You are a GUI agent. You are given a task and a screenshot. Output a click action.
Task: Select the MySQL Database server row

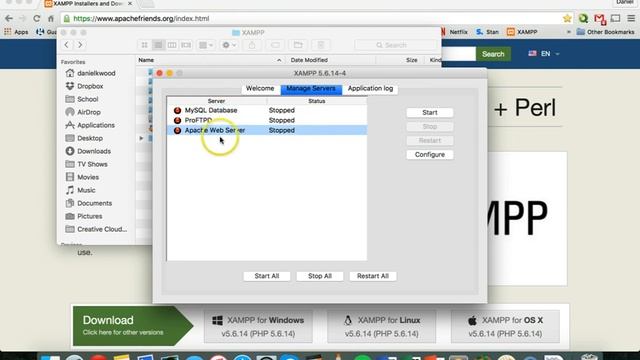(x=267, y=110)
